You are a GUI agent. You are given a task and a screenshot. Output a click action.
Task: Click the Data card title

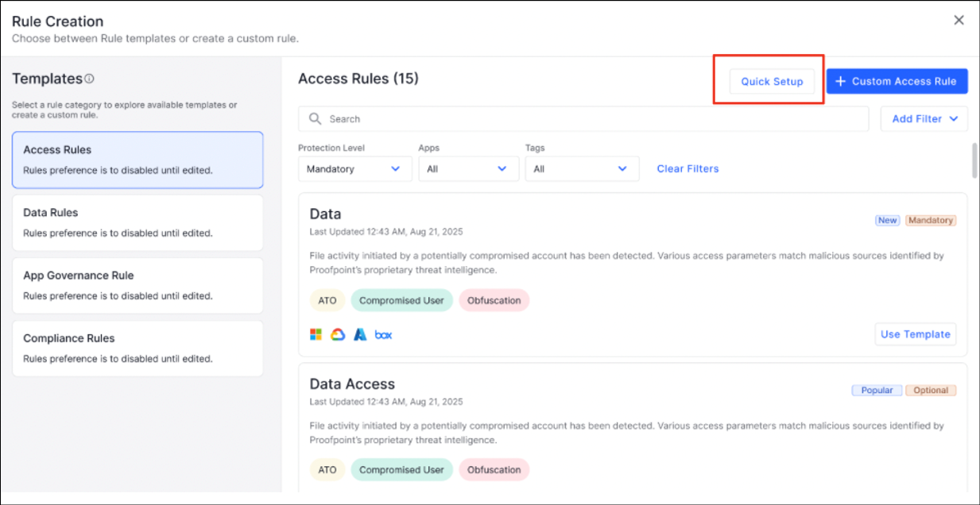click(x=325, y=214)
